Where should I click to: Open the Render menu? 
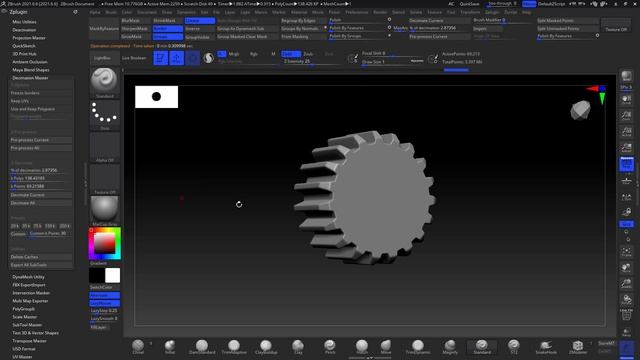pos(380,12)
